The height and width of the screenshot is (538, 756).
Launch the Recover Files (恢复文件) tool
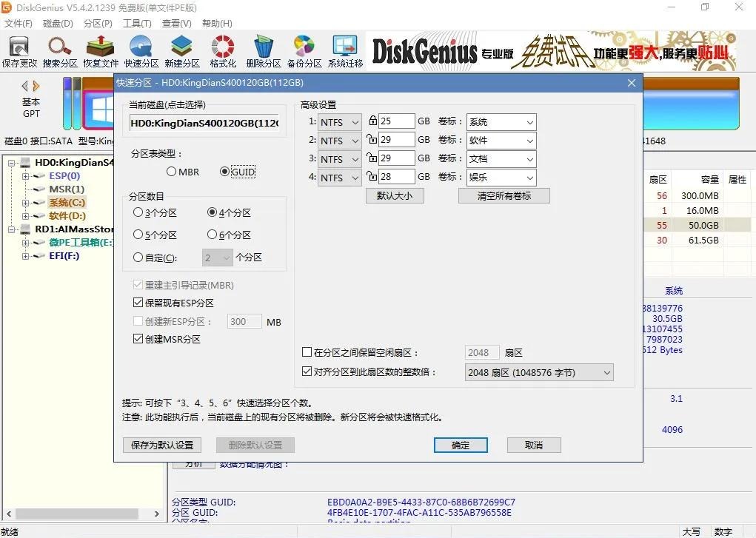click(101, 52)
